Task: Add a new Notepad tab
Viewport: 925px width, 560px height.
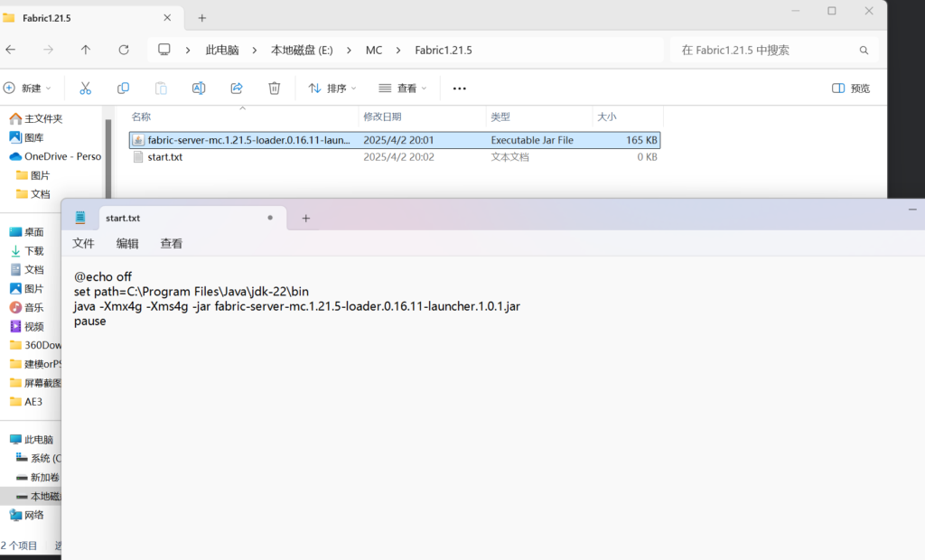Action: (305, 219)
